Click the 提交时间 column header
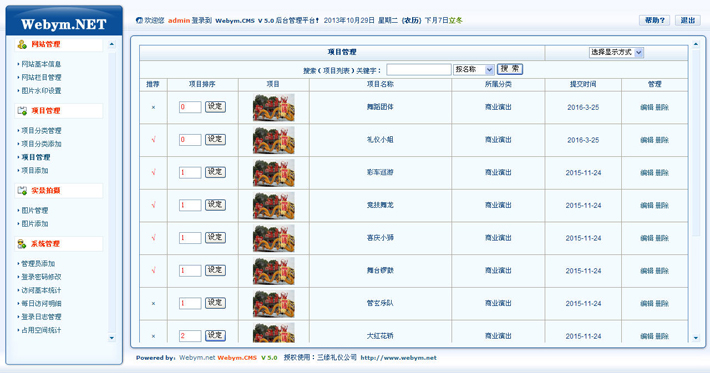The width and height of the screenshot is (710, 373). (x=583, y=84)
